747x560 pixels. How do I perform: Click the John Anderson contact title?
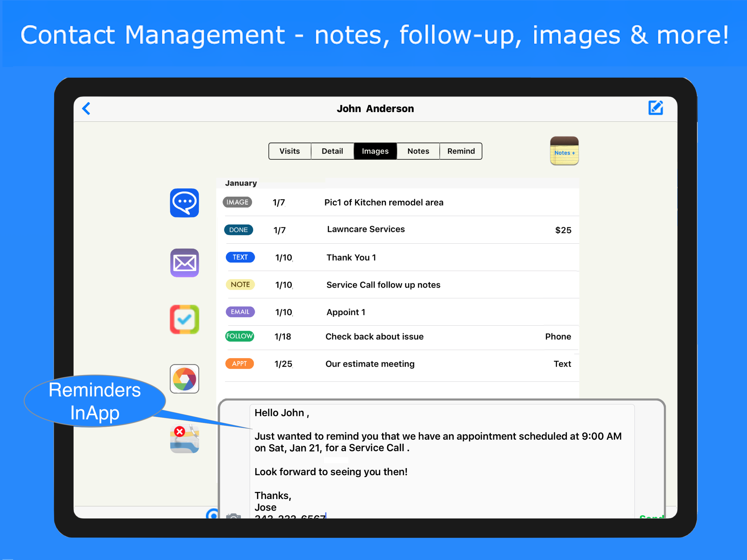tap(375, 109)
